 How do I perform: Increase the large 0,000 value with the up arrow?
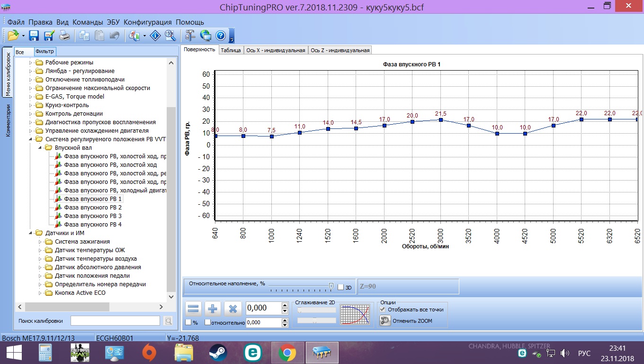(285, 305)
